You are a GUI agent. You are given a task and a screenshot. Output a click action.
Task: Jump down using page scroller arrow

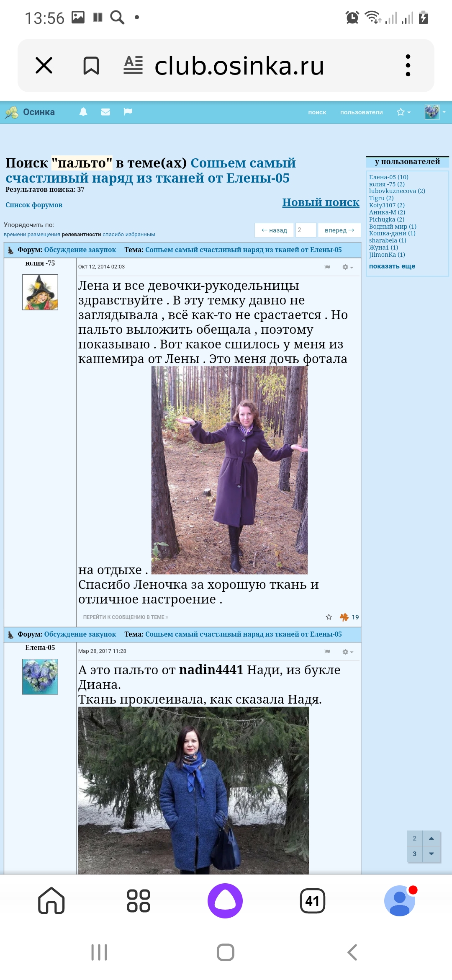[x=431, y=854]
